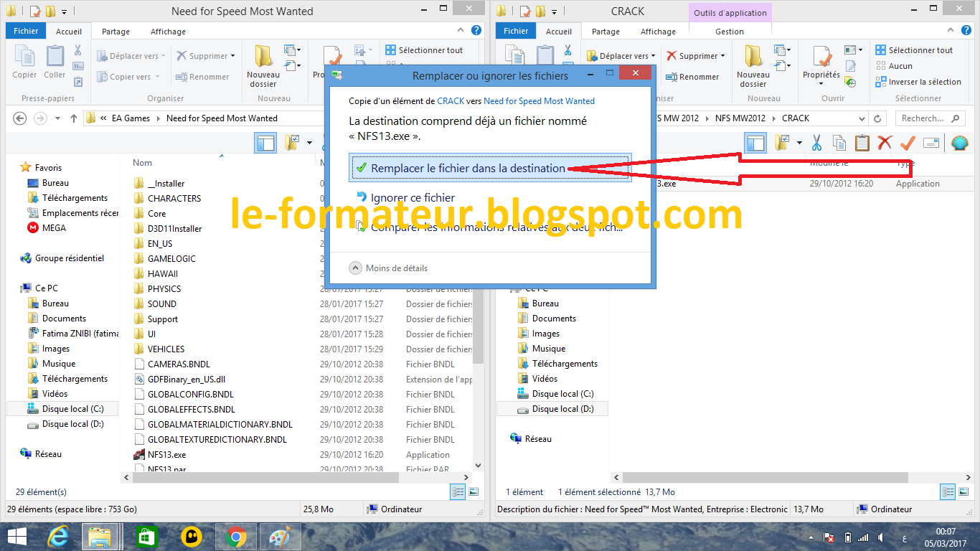This screenshot has height=551, width=980.
Task: Click the scissors cut icon in the Need for Speed ribbon
Action: pos(78,50)
